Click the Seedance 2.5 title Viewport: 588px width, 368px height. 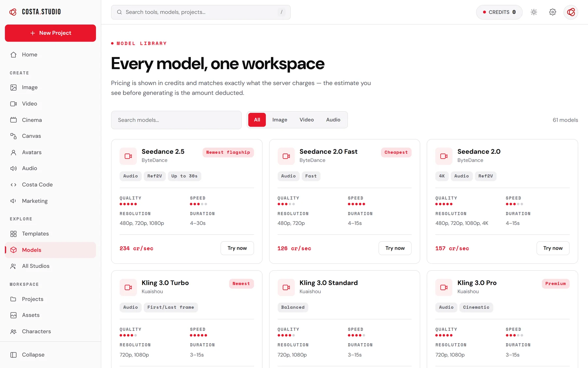tap(163, 152)
